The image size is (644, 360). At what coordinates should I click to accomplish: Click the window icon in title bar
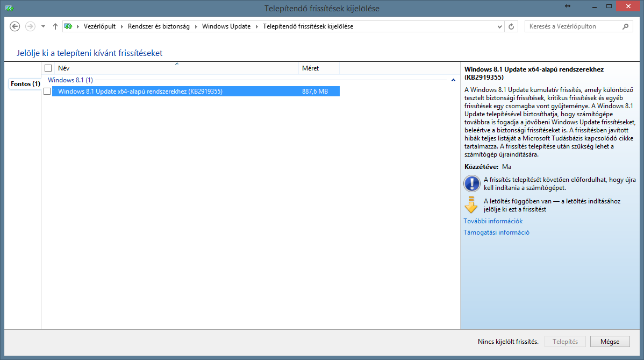tap(9, 8)
